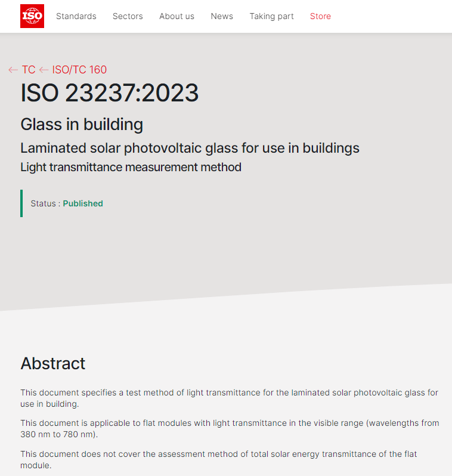This screenshot has width=452, height=476.
Task: Click the Glass in building subtitle
Action: click(82, 124)
